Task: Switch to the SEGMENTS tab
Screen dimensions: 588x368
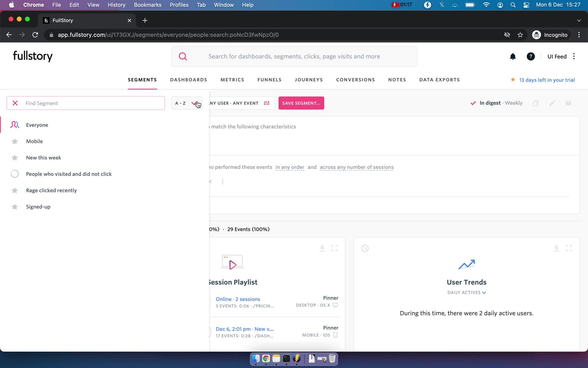Action: coord(142,80)
